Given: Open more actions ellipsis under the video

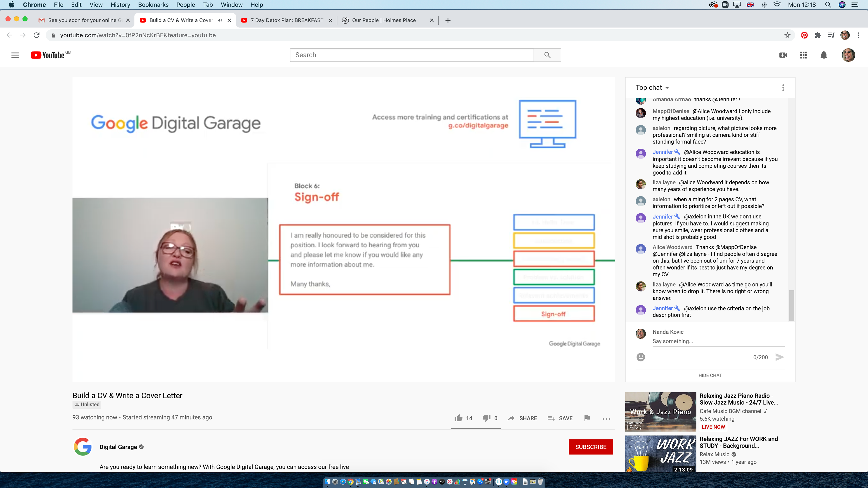Looking at the screenshot, I should click(606, 419).
